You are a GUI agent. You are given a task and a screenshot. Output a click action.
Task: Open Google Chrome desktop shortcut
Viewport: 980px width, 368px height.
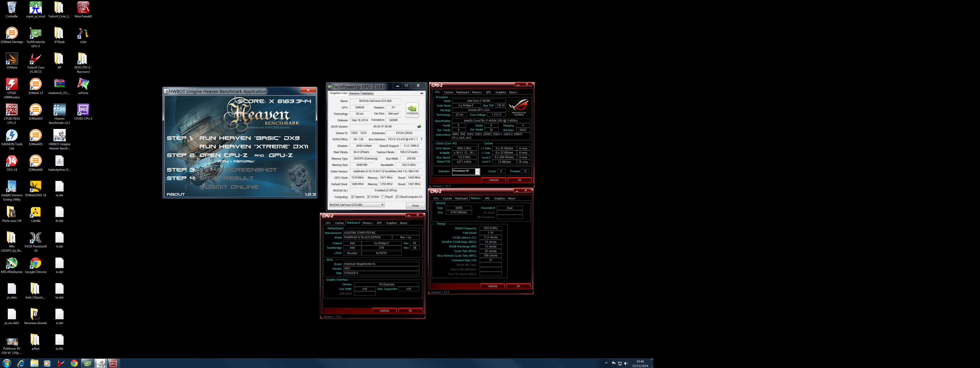[35, 265]
